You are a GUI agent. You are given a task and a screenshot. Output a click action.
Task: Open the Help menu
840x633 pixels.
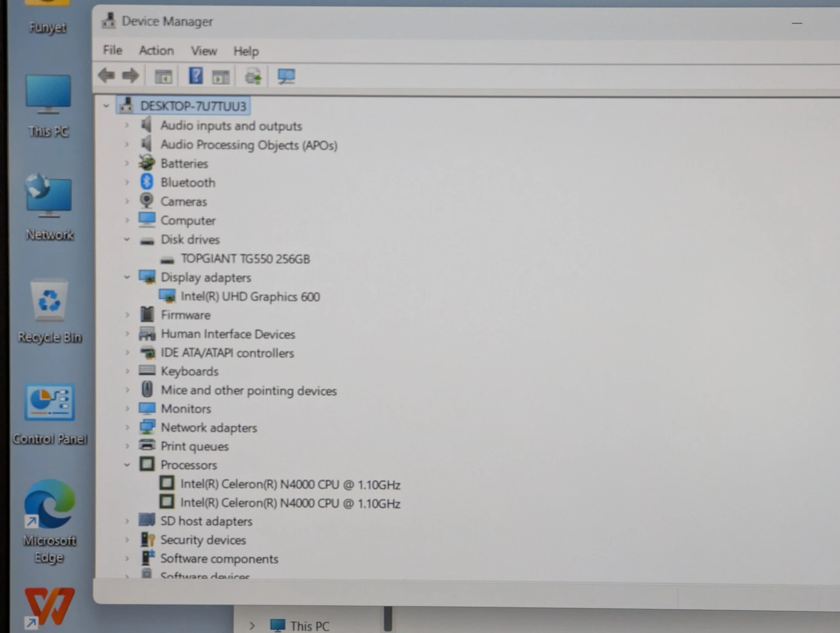click(246, 51)
